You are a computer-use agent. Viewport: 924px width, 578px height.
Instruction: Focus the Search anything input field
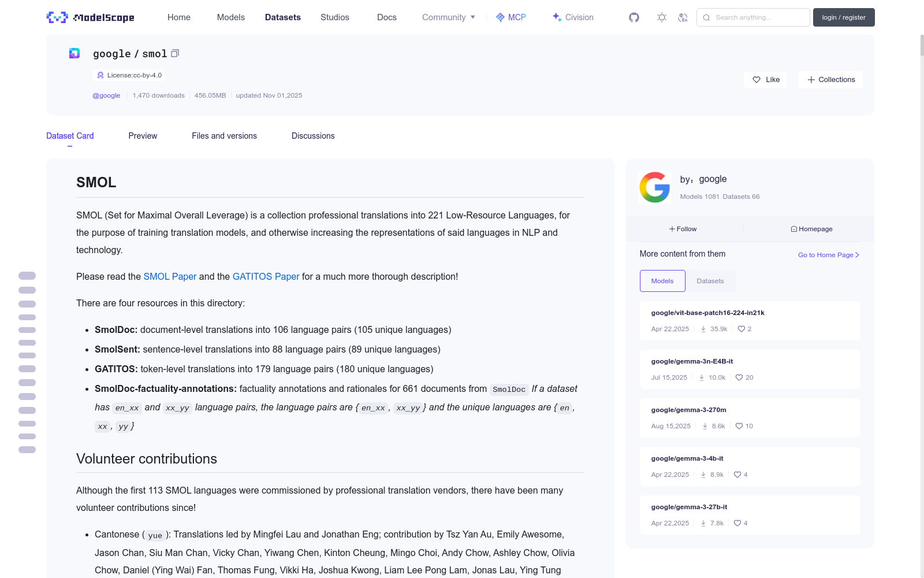coord(753,17)
